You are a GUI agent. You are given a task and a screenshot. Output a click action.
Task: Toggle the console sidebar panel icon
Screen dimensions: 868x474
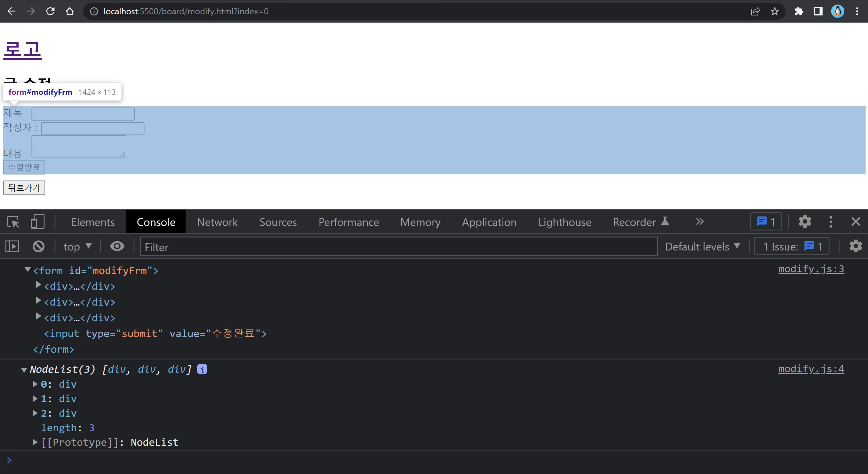tap(12, 247)
